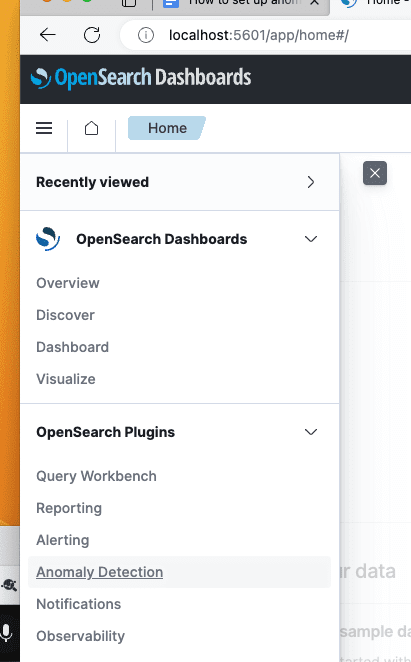Screen dimensions: 411x662
Task: Click the Home breadcrumb badge
Action: (167, 128)
